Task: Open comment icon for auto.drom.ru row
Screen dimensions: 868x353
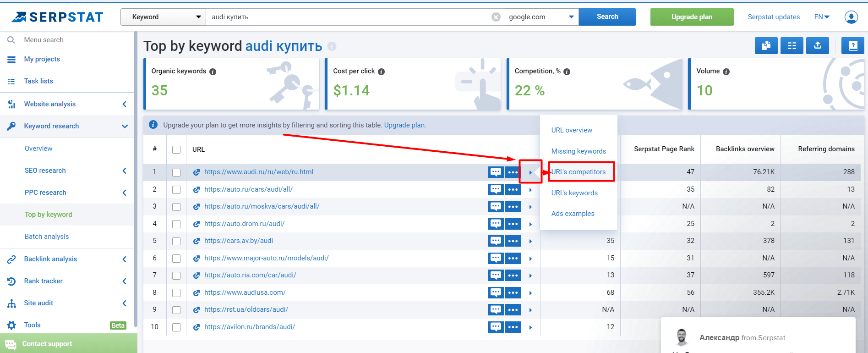Action: (496, 224)
